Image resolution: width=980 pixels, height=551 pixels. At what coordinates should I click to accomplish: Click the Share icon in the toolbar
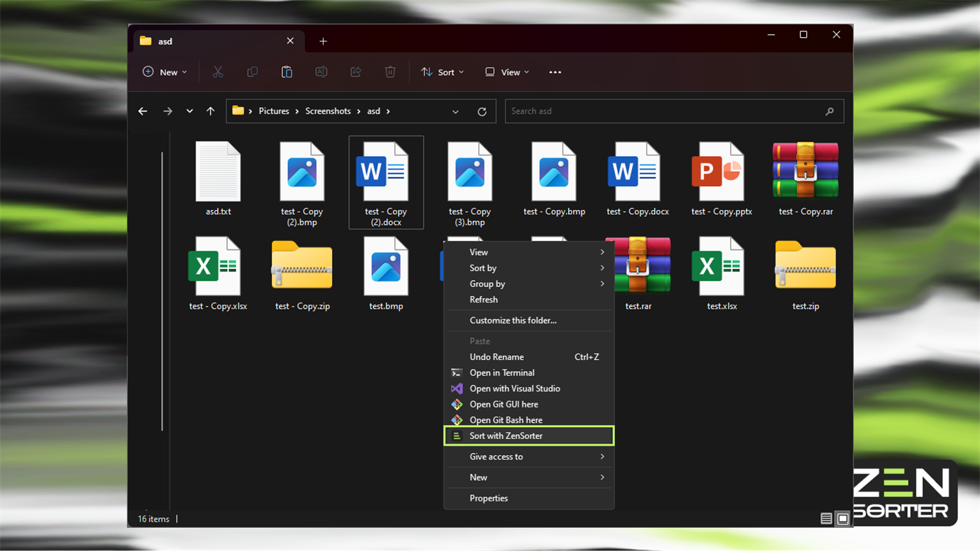356,71
